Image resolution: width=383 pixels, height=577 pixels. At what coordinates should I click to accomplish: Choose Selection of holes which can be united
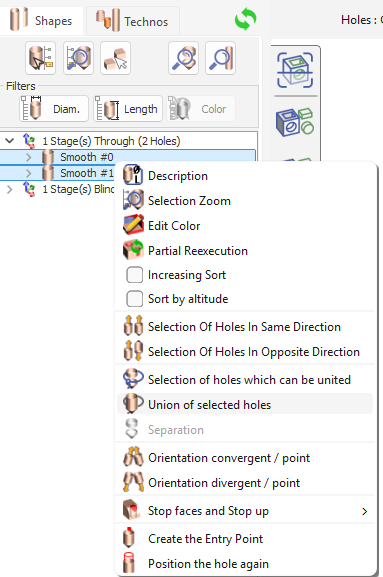(x=246, y=380)
